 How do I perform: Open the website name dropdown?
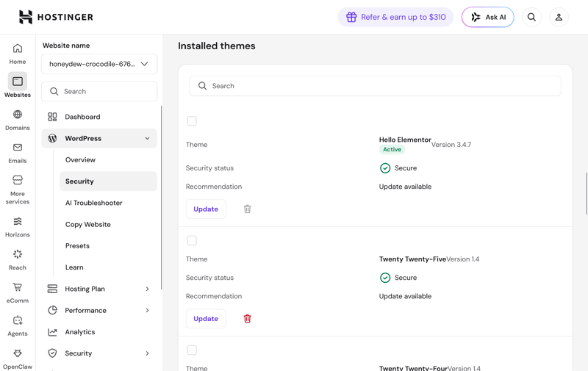coord(99,64)
